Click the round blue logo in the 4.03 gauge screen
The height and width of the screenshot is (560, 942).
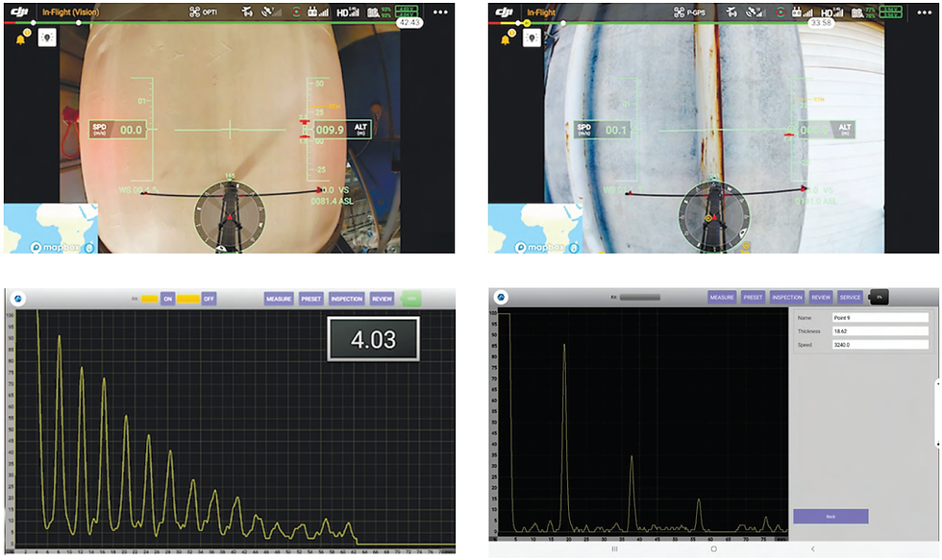18,299
